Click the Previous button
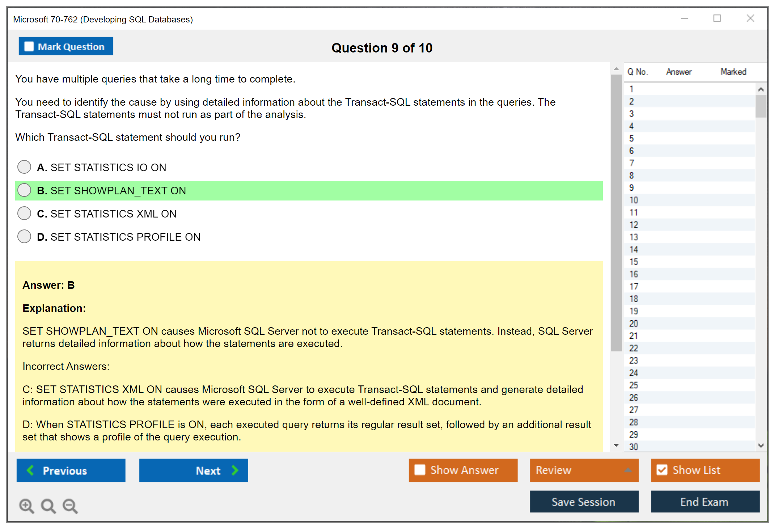778x532 pixels. pos(71,470)
